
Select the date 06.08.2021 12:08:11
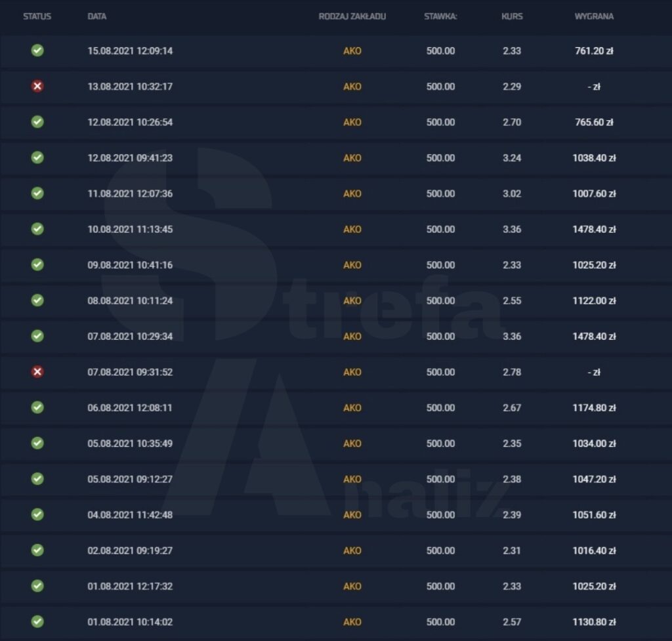(x=130, y=408)
